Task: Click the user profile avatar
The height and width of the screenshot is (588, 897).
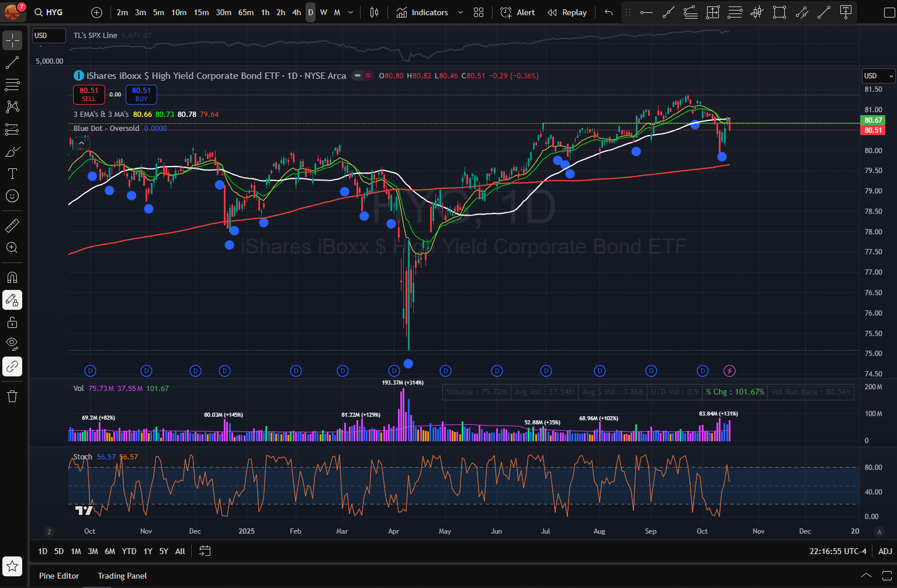Action: 13,12
